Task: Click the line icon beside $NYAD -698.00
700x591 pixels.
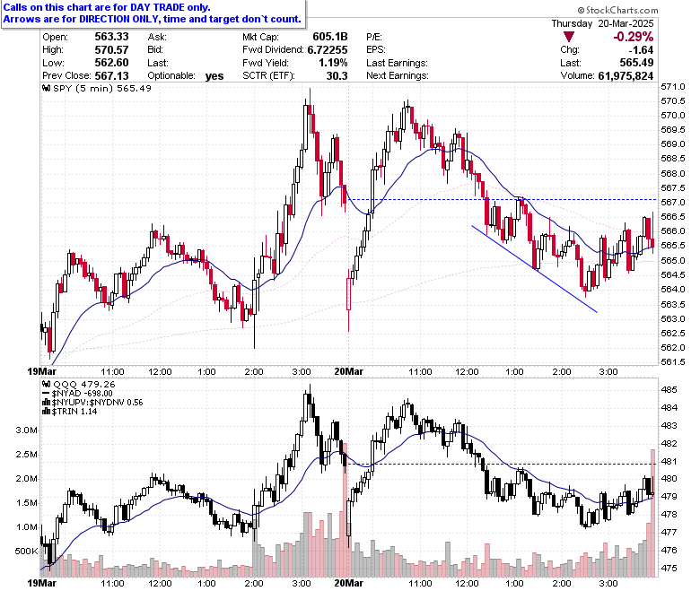Action: pos(46,394)
